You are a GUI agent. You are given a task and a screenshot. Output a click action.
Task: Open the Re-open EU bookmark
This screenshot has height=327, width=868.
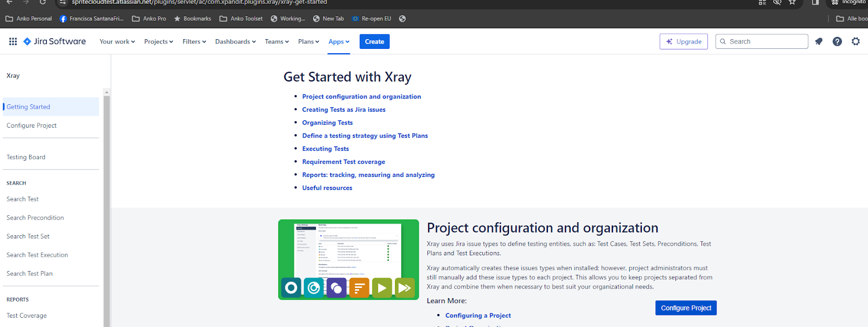(x=372, y=18)
